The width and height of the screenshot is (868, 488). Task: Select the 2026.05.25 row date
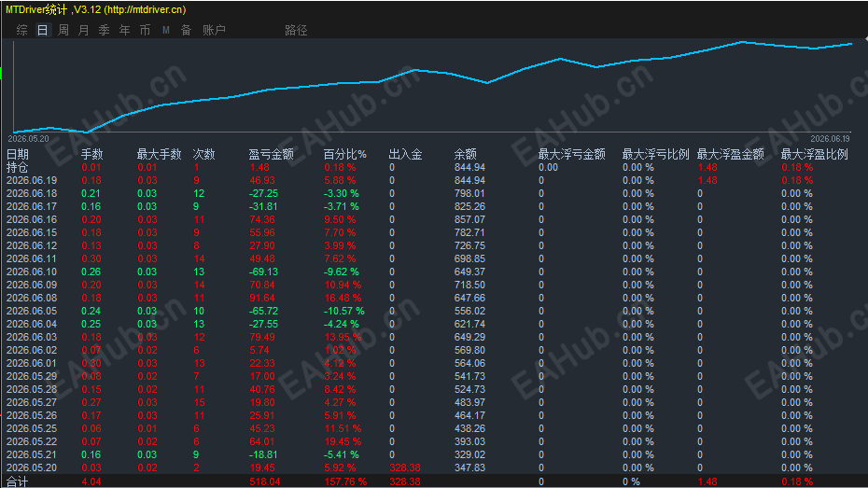pyautogui.click(x=32, y=428)
